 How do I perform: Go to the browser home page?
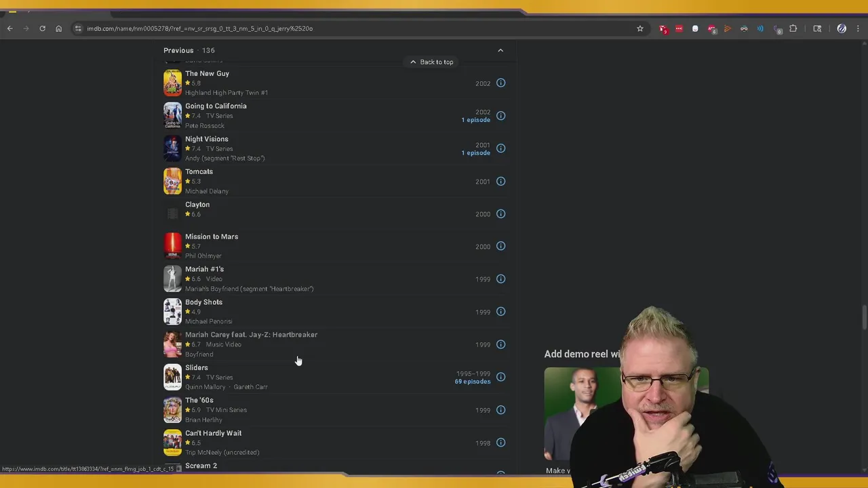58,28
